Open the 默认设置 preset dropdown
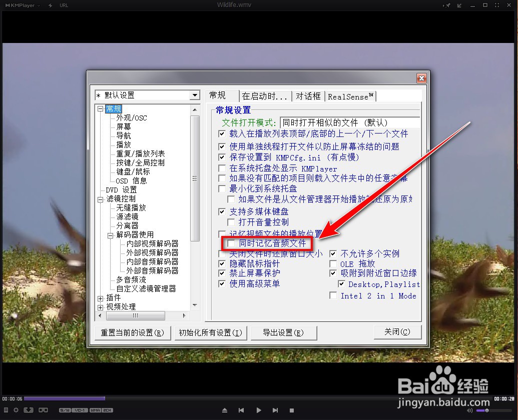Viewport: 518px width, 420px height. (x=195, y=95)
